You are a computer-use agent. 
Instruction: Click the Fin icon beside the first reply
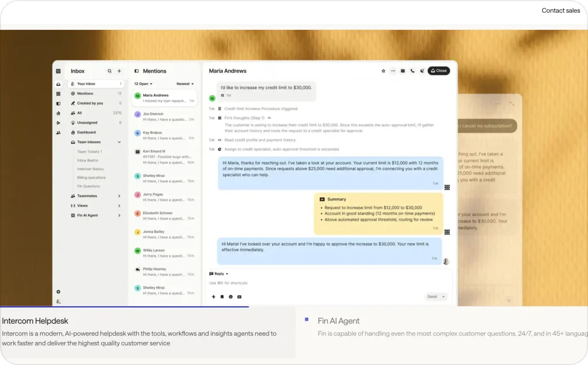[x=447, y=187]
